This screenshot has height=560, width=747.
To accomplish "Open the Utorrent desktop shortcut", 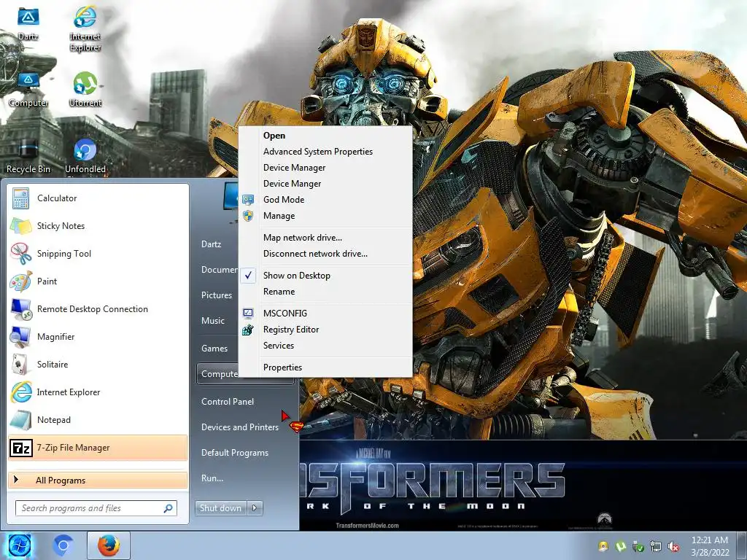I will (x=85, y=89).
